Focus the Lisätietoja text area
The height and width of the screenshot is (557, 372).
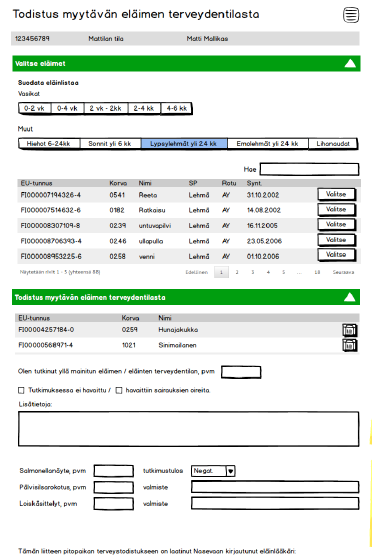(x=188, y=429)
